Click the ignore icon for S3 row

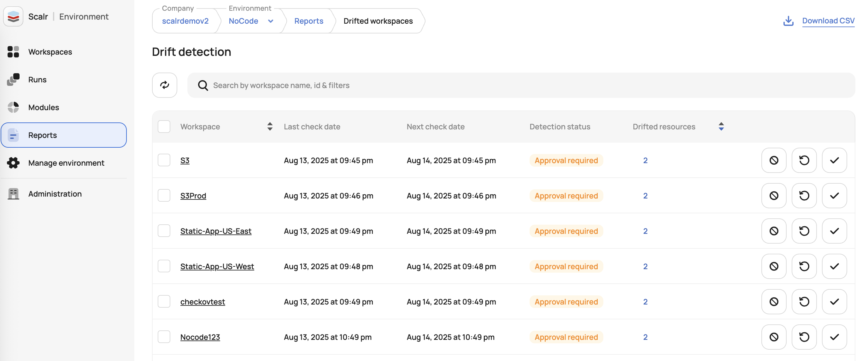pos(774,160)
